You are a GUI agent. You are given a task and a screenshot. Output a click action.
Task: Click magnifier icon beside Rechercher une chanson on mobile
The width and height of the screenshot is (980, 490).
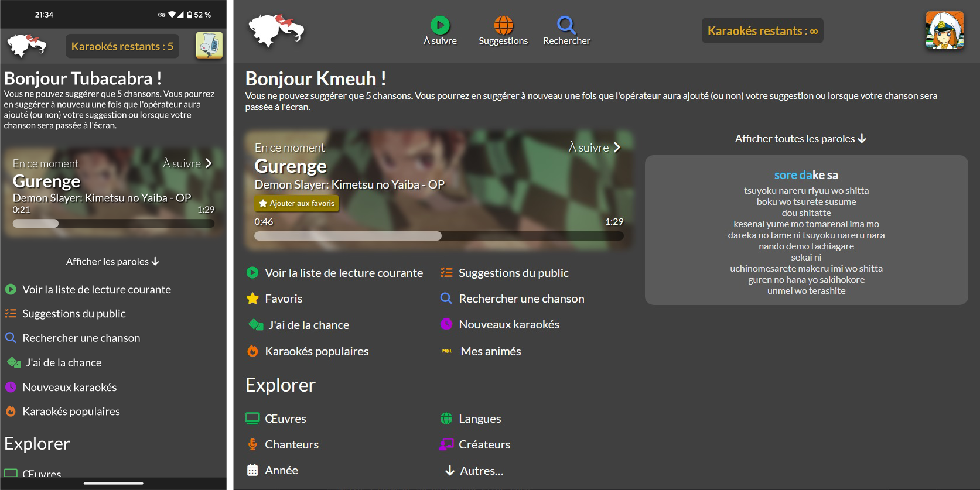(x=11, y=338)
